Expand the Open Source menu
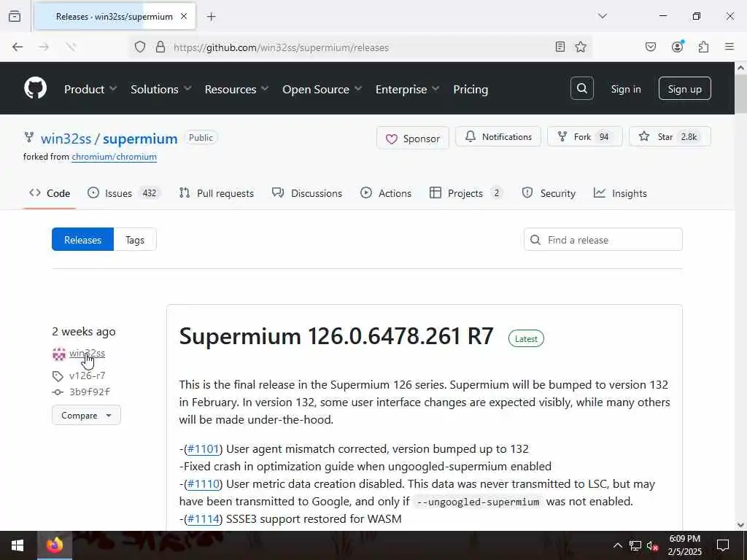The image size is (747, 560). (322, 89)
